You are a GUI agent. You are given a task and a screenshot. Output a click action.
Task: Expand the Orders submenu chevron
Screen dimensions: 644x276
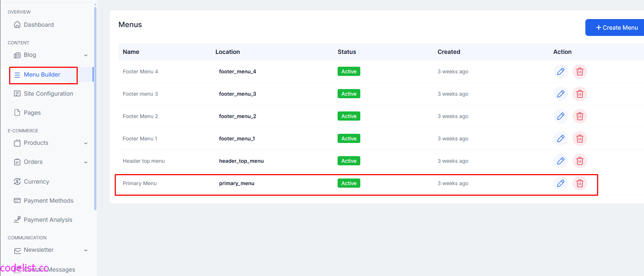[x=86, y=162]
